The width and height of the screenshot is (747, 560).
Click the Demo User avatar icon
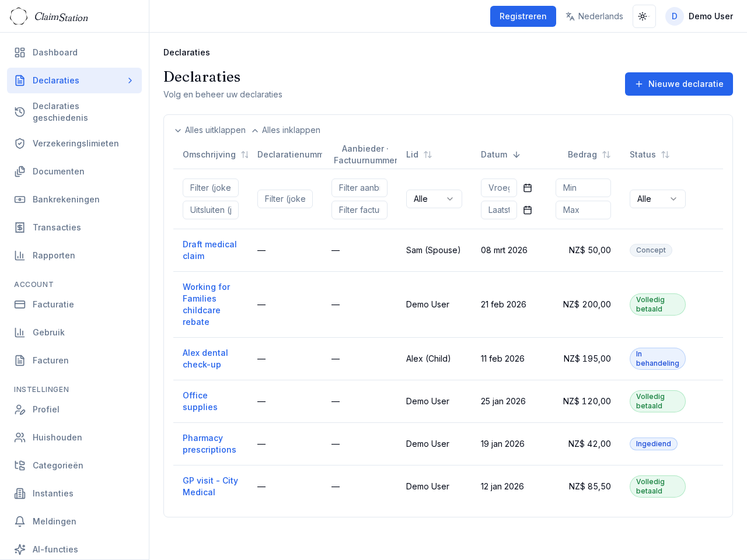pyautogui.click(x=674, y=16)
